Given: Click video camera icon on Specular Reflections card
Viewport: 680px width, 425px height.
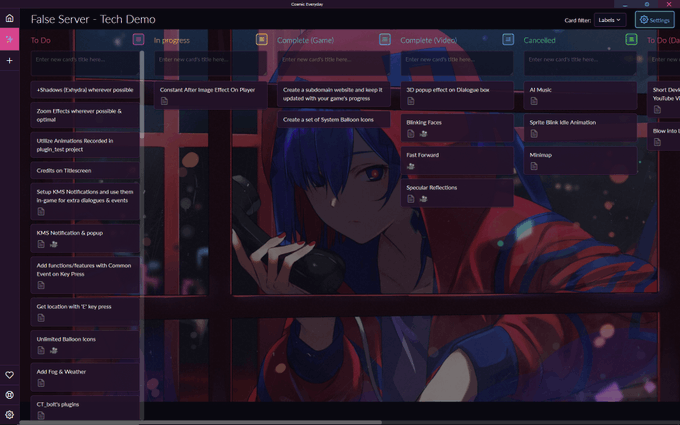Looking at the screenshot, I should pos(423,199).
